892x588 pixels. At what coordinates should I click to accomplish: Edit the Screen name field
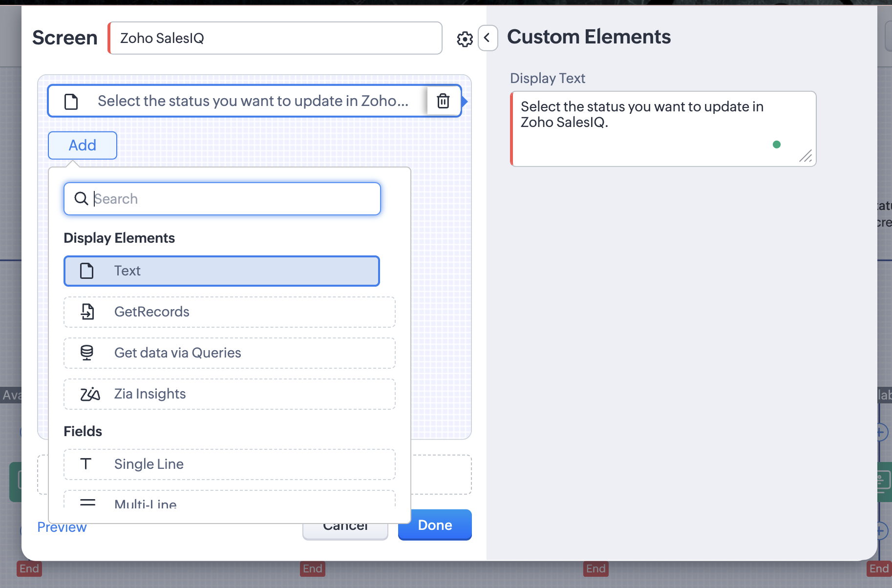[275, 38]
